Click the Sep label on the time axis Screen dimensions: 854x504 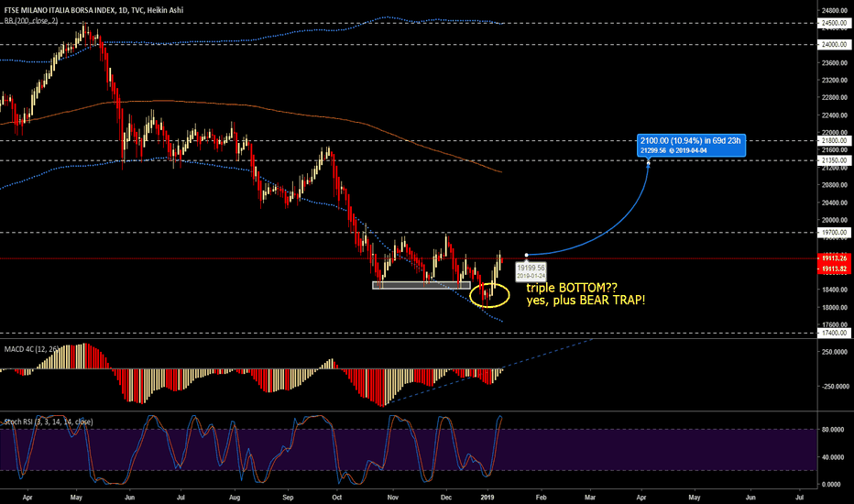pyautogui.click(x=288, y=498)
